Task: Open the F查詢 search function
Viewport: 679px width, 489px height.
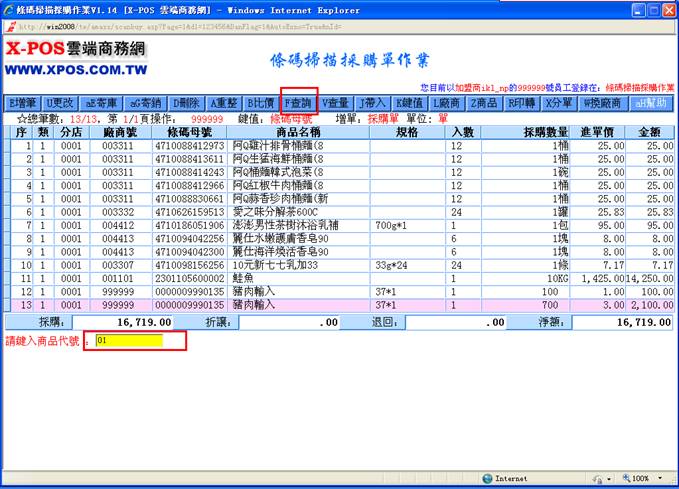Action: pyautogui.click(x=299, y=103)
